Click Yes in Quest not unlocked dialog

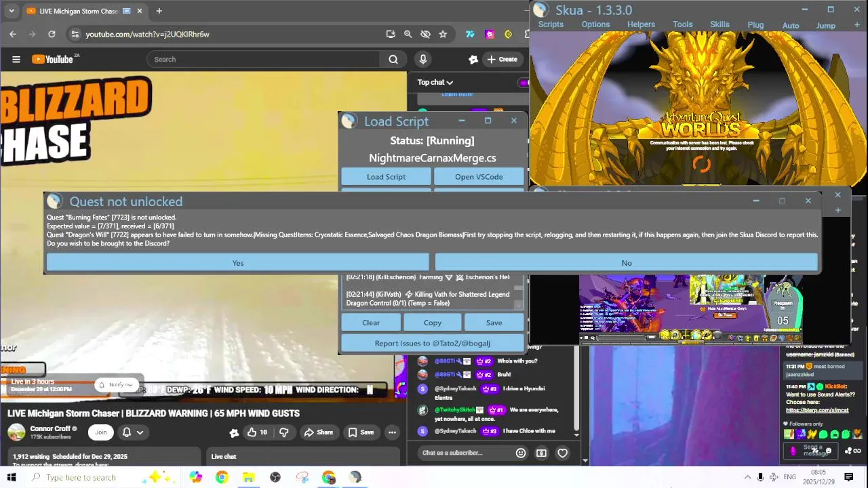pos(238,263)
